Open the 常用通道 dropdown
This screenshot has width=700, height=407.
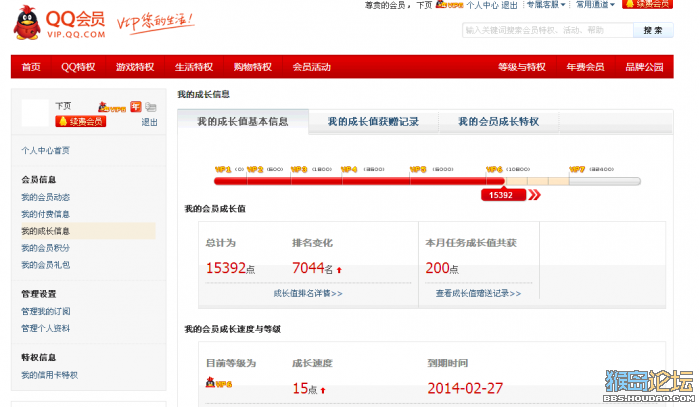pos(595,5)
